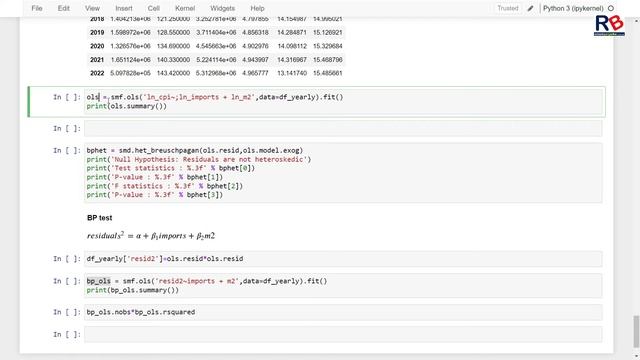
Task: Click the Python 3 (ipykernel) label
Action: click(573, 8)
